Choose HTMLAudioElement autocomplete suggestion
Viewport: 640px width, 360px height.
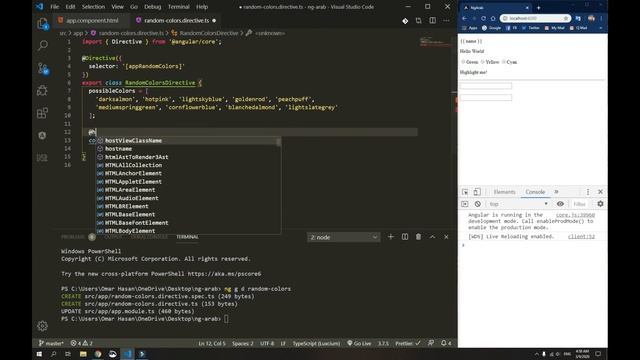(188, 198)
